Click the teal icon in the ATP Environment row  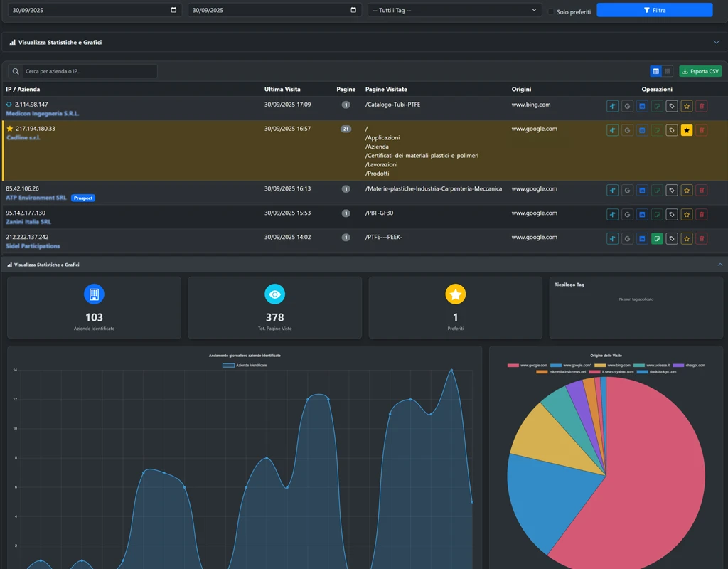[x=612, y=191]
